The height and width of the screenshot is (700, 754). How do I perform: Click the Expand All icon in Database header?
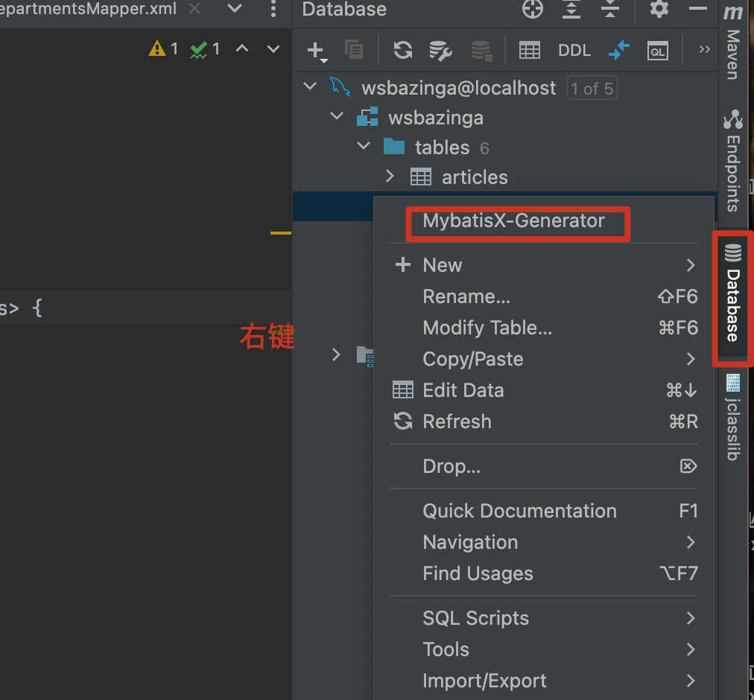click(x=571, y=9)
